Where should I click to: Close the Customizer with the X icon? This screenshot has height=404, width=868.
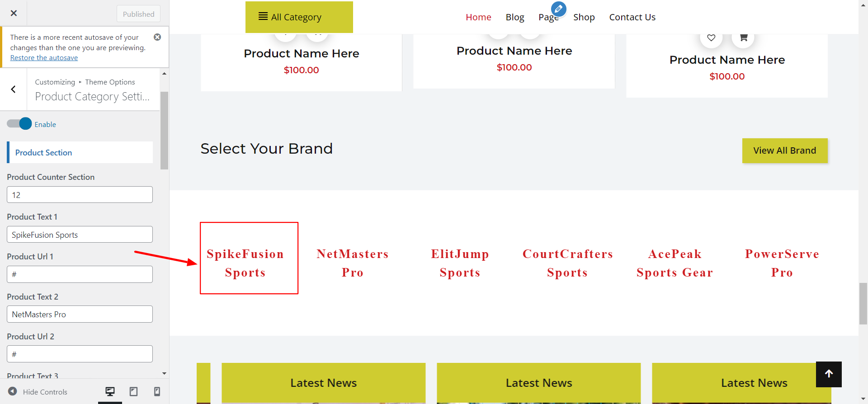click(x=14, y=13)
